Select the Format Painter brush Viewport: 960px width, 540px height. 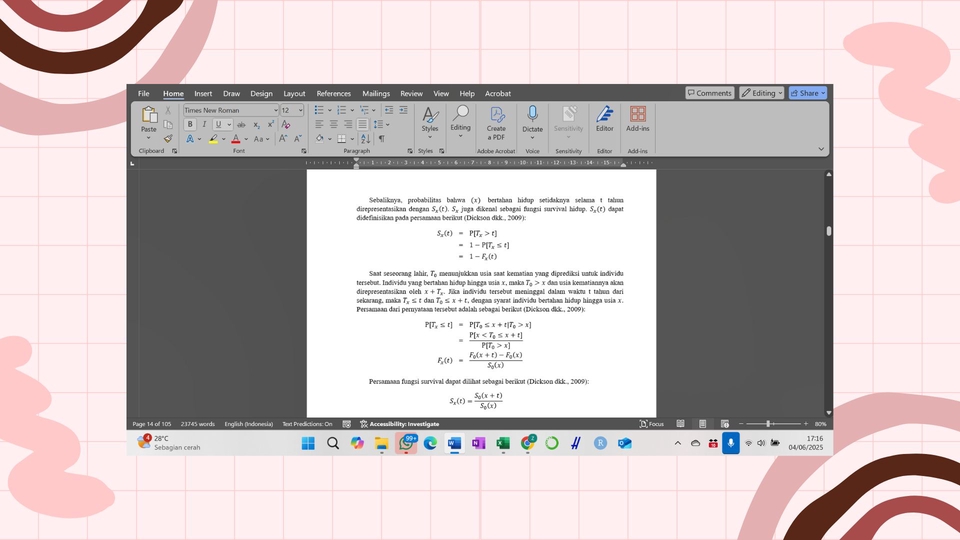coord(168,139)
